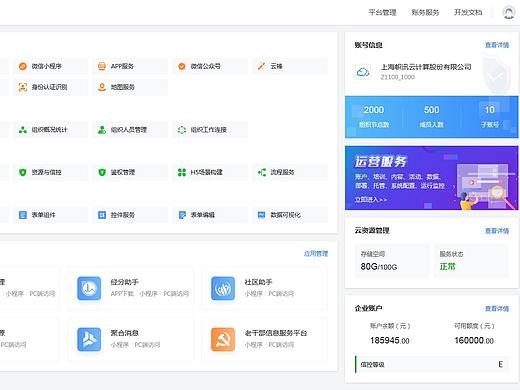The height and width of the screenshot is (390, 520).
Task: Open the 老干部信息服务平台 app icon
Action: point(223,339)
